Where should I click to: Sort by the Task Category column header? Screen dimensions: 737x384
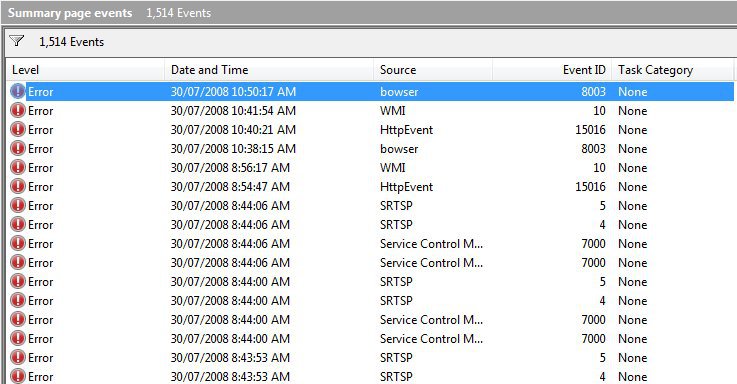coord(673,70)
